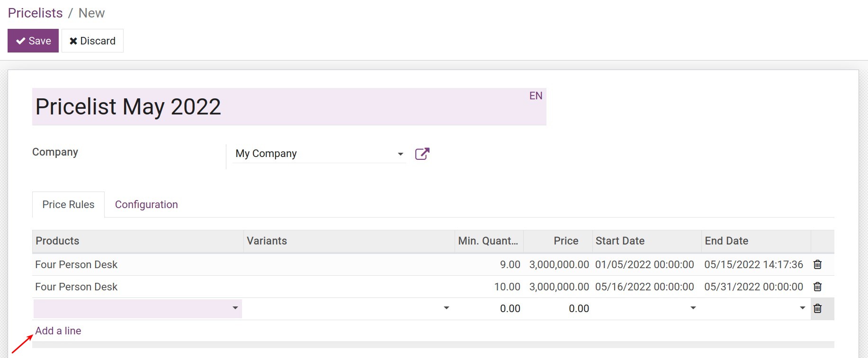Click end date 05/15/2022 14:17:36
The image size is (868, 358).
coord(754,265)
